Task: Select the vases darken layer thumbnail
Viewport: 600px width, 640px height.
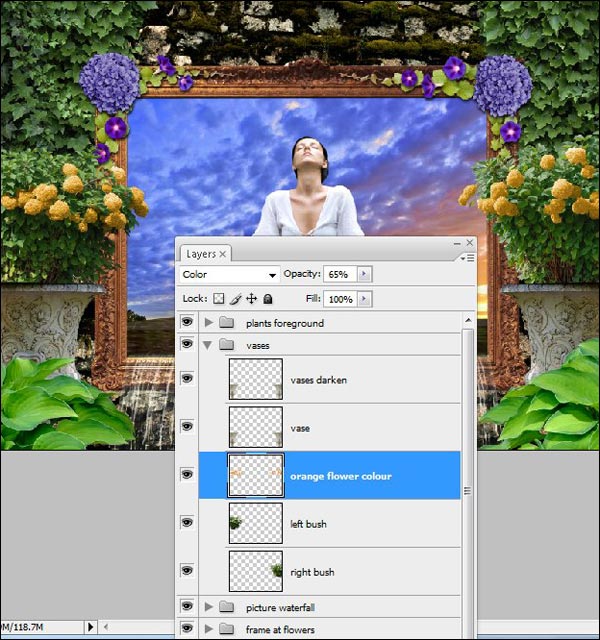Action: click(x=256, y=379)
